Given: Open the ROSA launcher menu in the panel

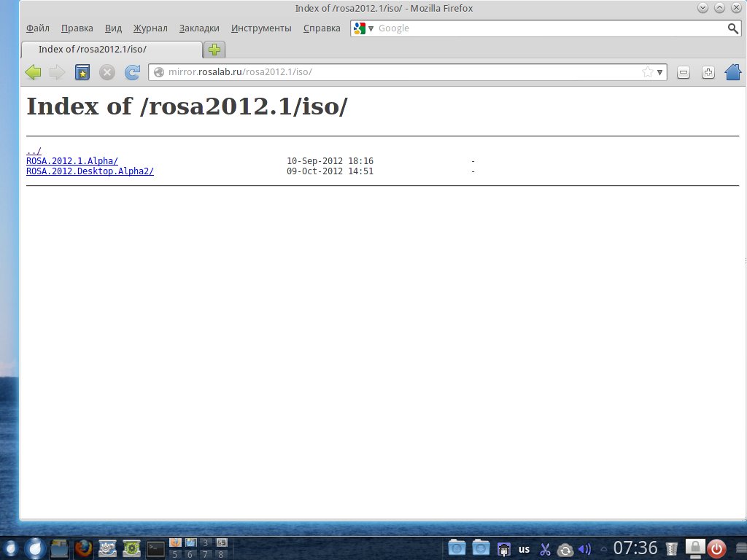Looking at the screenshot, I should point(35,548).
